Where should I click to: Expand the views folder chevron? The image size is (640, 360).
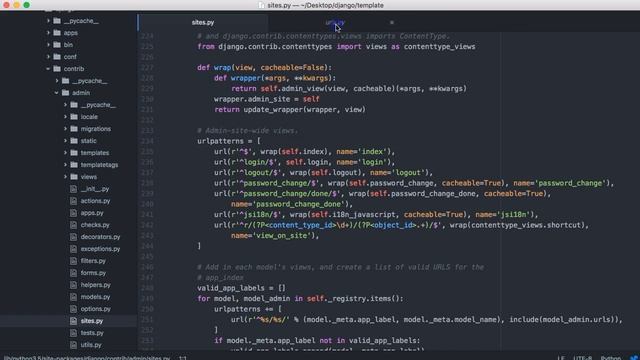[65, 177]
